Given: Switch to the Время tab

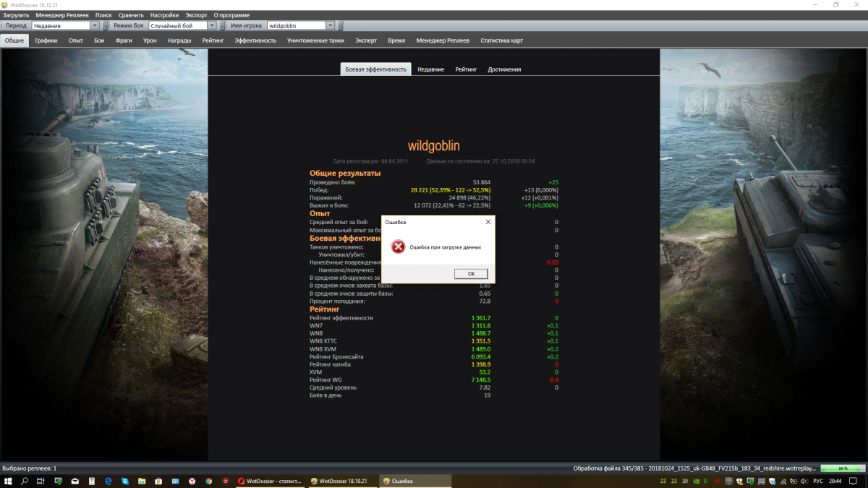Looking at the screenshot, I should (x=396, y=40).
